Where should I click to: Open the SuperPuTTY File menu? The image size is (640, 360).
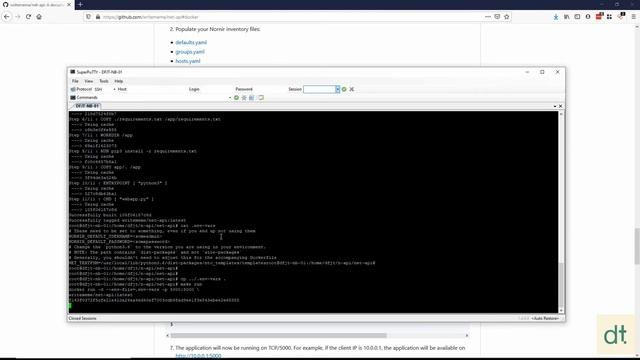point(75,81)
